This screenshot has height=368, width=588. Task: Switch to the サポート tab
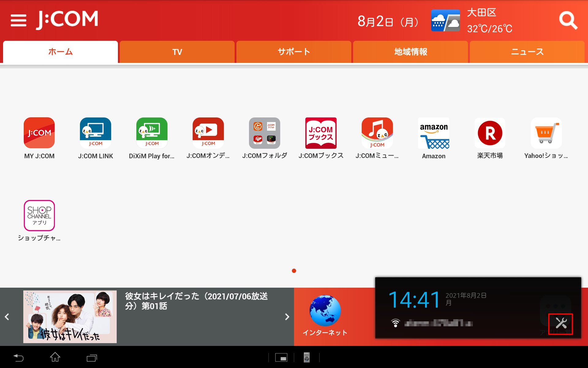click(294, 52)
